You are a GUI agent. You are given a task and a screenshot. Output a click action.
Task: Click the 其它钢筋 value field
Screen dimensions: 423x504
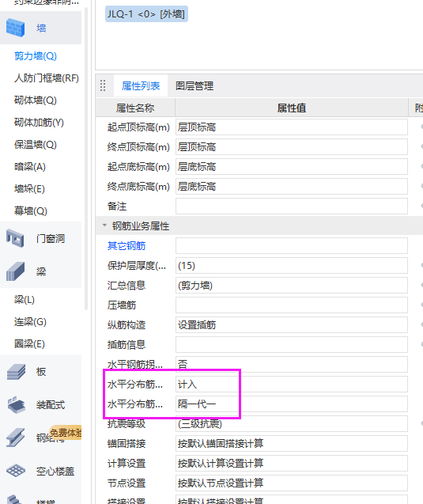pos(292,246)
